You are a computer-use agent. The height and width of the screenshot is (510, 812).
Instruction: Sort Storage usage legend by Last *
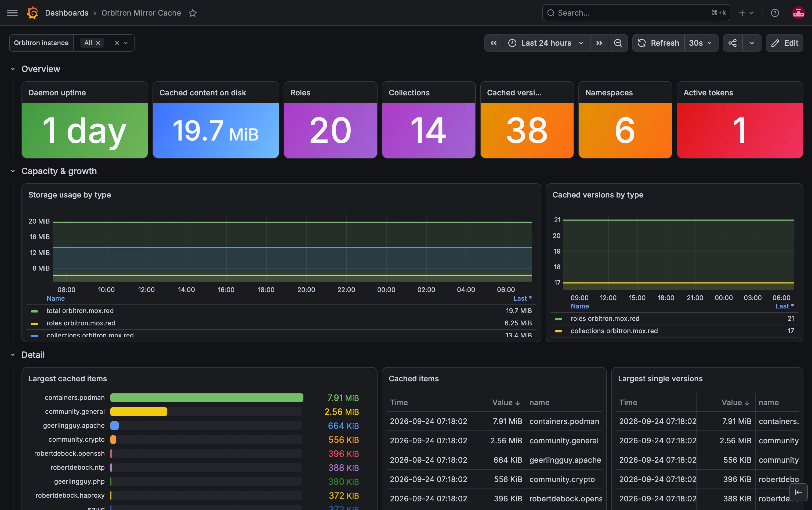(523, 299)
